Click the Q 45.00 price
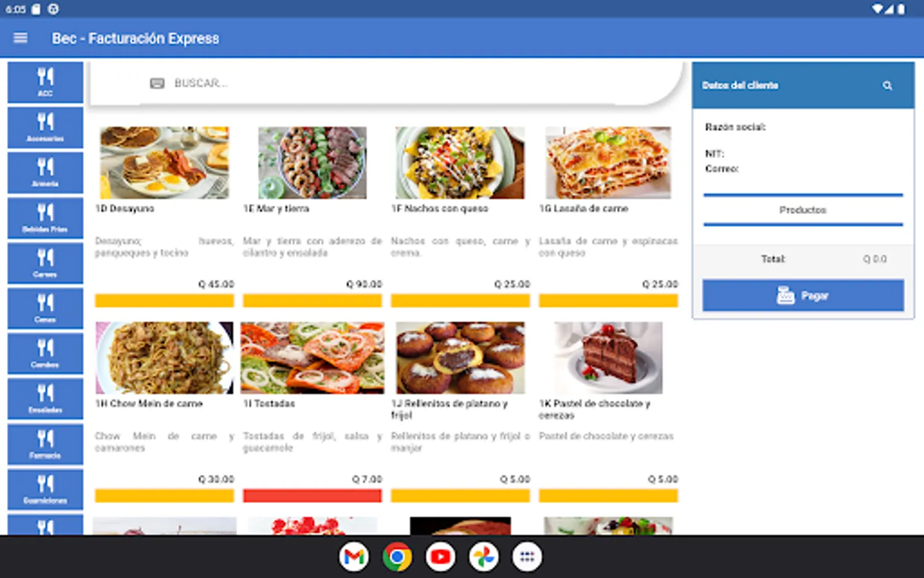Image resolution: width=924 pixels, height=578 pixels. pyautogui.click(x=216, y=284)
